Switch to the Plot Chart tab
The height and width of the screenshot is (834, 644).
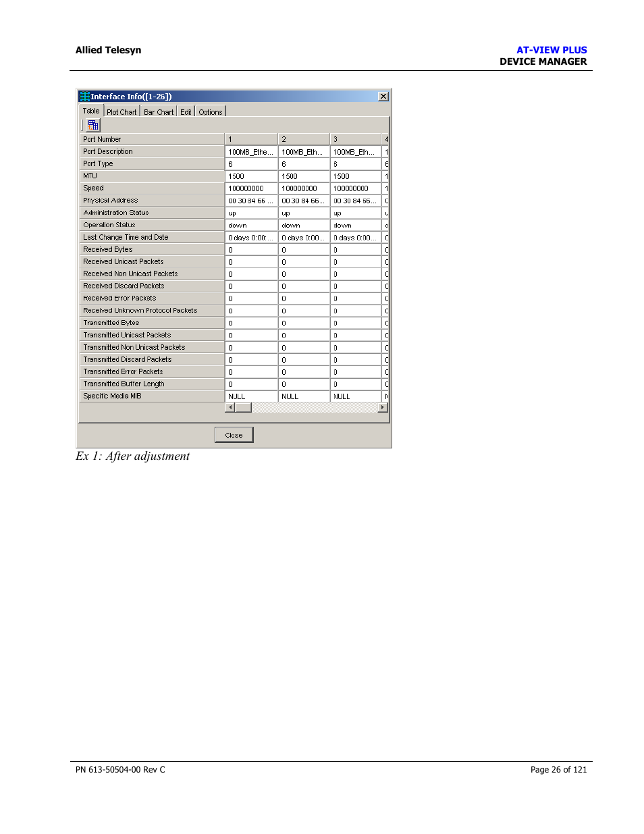122,112
